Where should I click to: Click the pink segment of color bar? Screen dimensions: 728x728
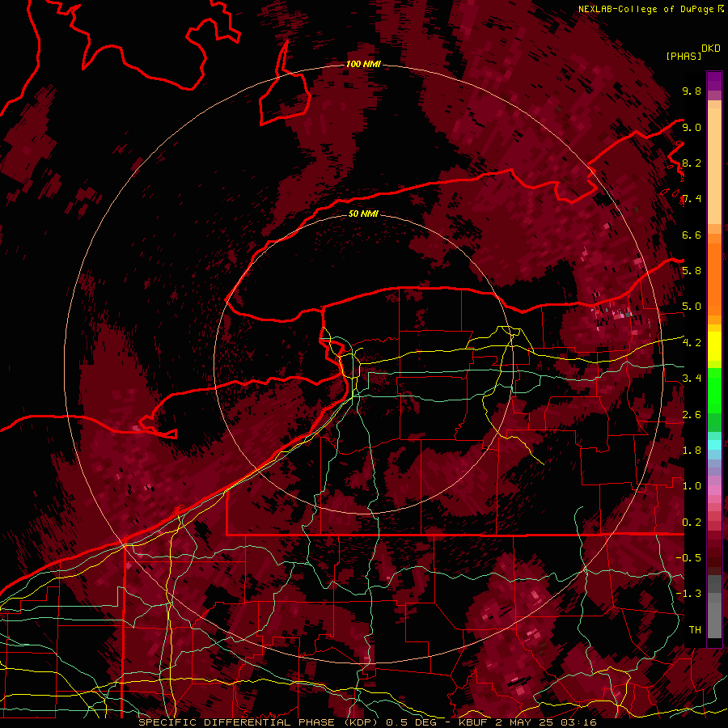(714, 490)
